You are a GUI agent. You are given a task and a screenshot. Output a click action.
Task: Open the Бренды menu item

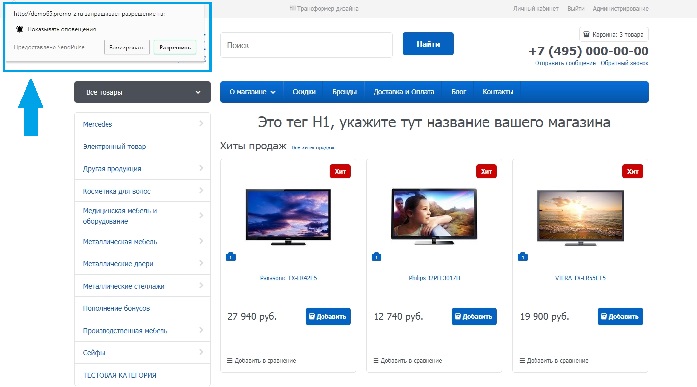(344, 92)
